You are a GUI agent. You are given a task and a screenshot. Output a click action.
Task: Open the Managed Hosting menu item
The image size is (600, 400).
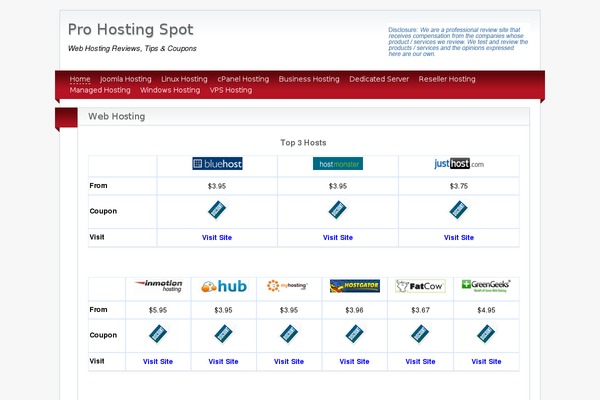click(100, 90)
